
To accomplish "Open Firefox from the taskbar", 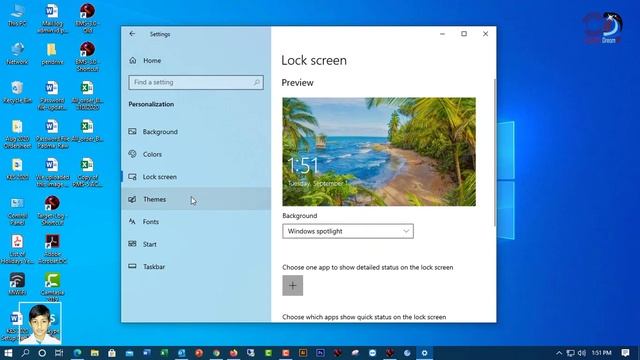I will point(233,353).
